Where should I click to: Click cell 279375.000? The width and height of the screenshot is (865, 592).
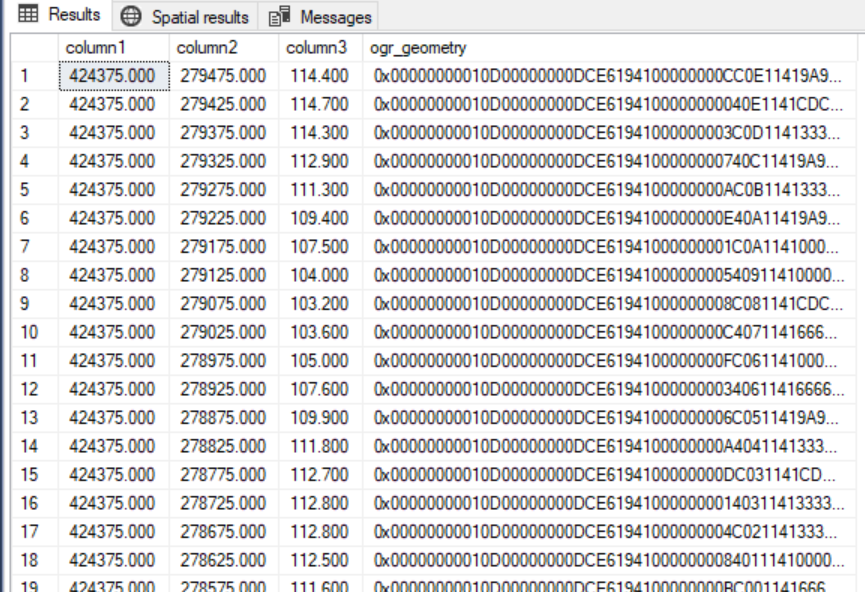(x=224, y=132)
